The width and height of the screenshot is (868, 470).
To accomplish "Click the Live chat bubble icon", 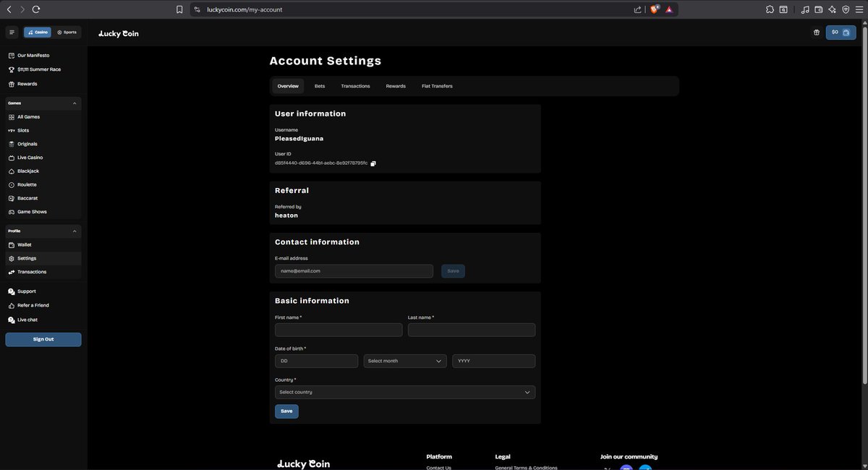I will tap(11, 320).
